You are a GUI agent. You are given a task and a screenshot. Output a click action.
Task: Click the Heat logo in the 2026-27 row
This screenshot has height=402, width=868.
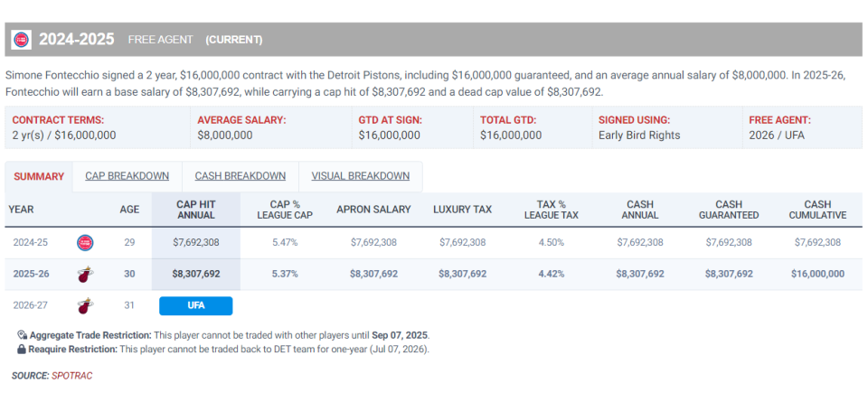point(85,305)
